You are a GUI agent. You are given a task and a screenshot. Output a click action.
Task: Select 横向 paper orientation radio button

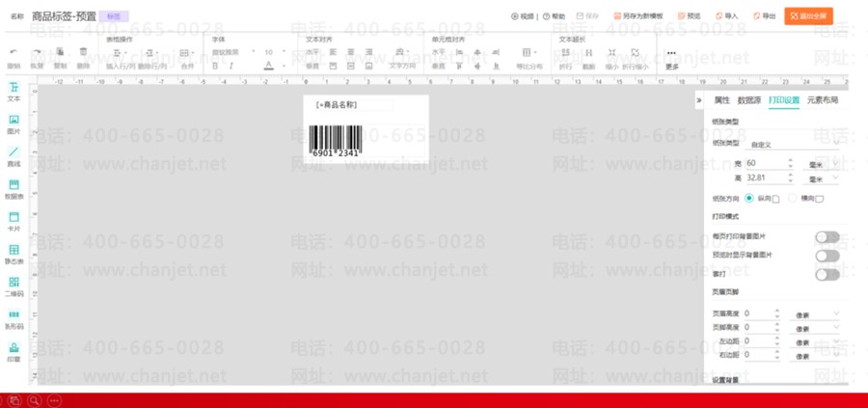click(x=793, y=198)
